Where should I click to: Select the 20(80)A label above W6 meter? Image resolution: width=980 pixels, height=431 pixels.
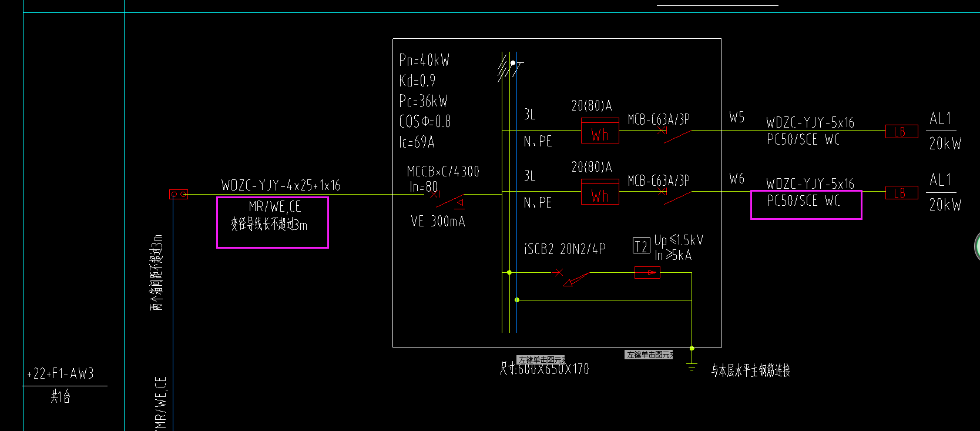coord(592,166)
